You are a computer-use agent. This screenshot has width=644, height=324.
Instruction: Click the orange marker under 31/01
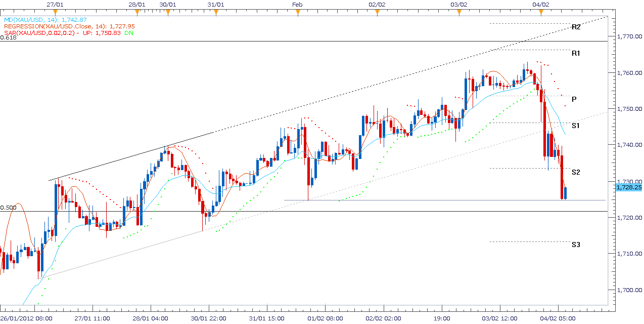216,13
